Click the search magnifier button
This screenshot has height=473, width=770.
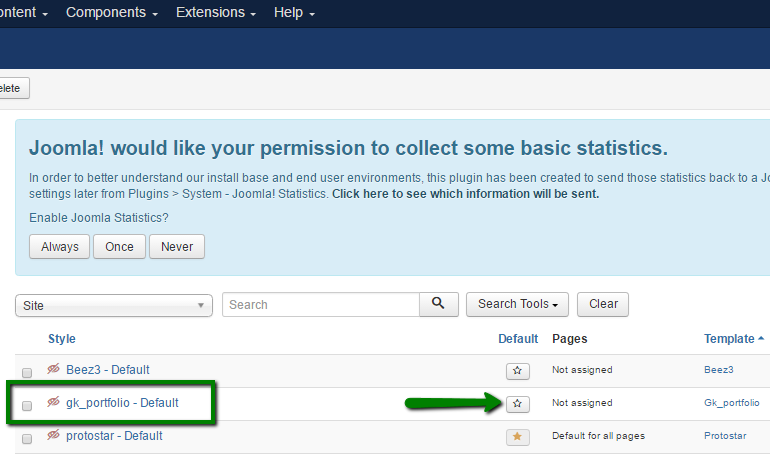coord(439,304)
